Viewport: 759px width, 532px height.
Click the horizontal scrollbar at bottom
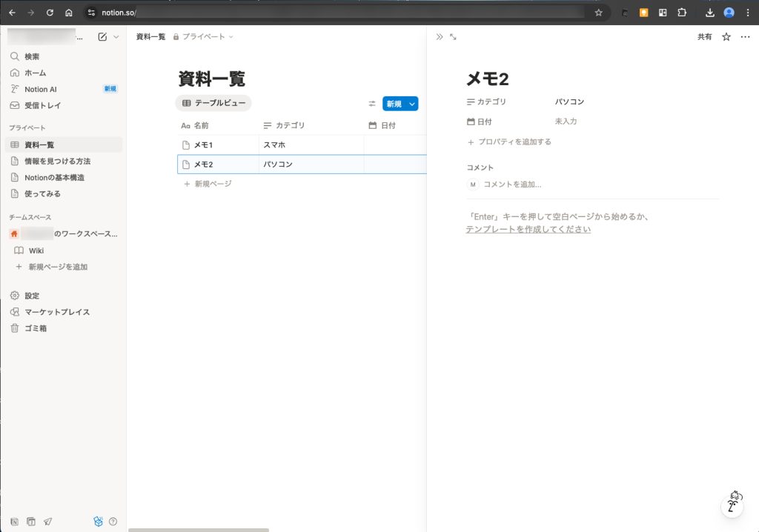(199, 530)
